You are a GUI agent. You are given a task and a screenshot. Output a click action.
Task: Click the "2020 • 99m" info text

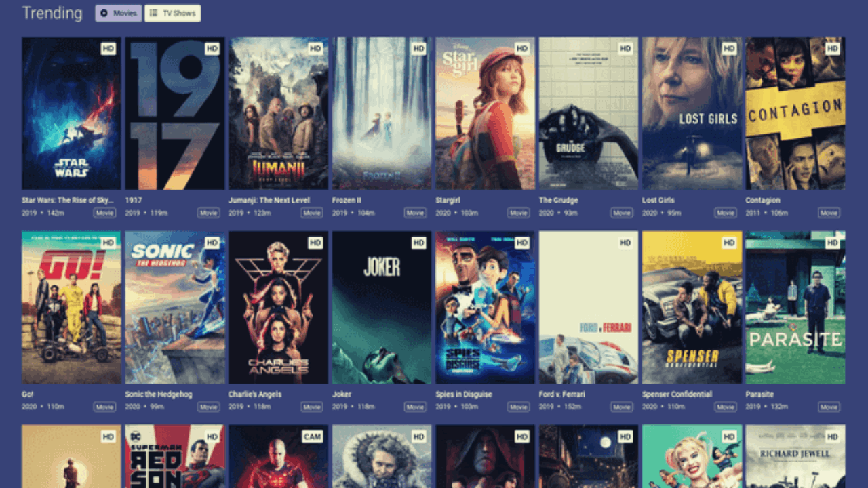145,407
